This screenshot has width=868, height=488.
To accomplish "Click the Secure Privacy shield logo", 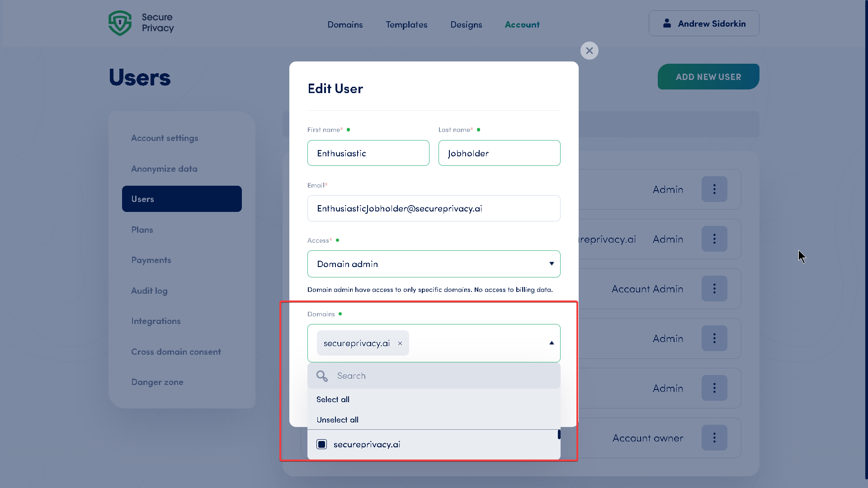I will (120, 23).
